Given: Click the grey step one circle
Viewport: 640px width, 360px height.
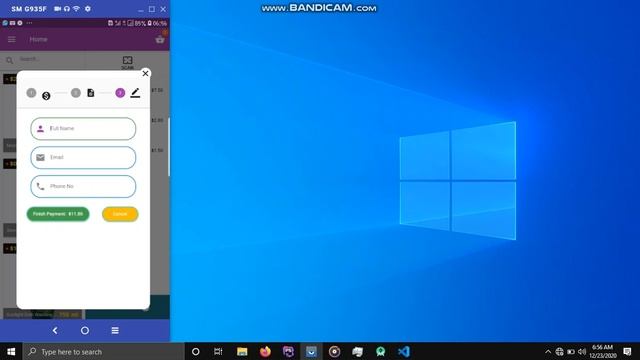Looking at the screenshot, I should click(31, 93).
